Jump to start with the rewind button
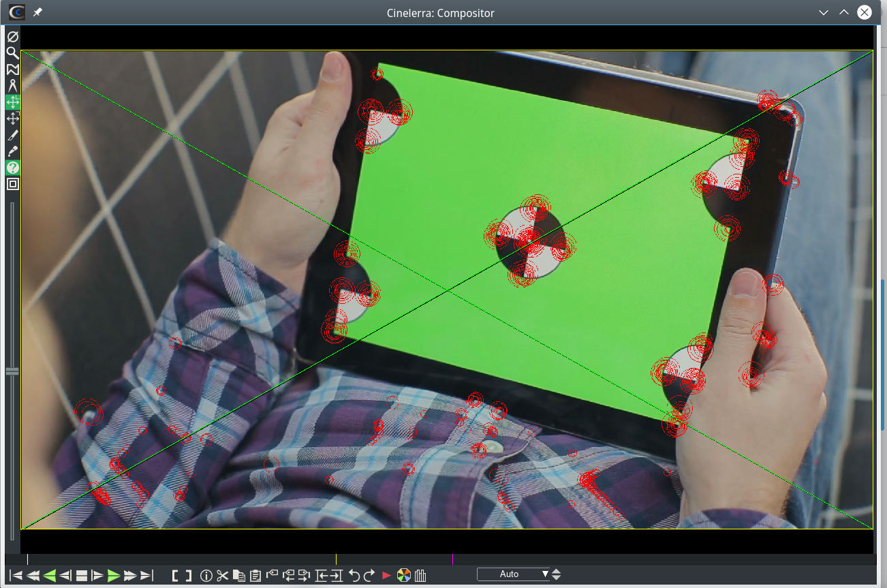 click(x=16, y=576)
